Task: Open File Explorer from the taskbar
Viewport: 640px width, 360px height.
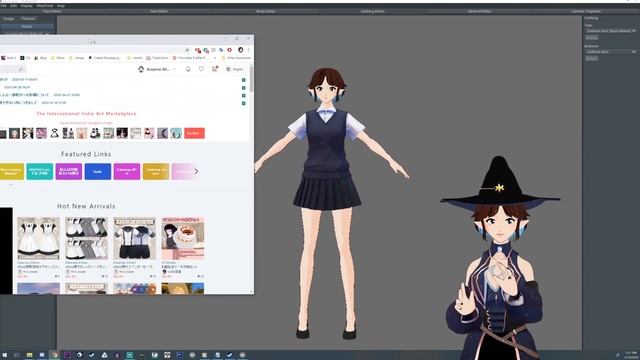Action: tap(29, 355)
